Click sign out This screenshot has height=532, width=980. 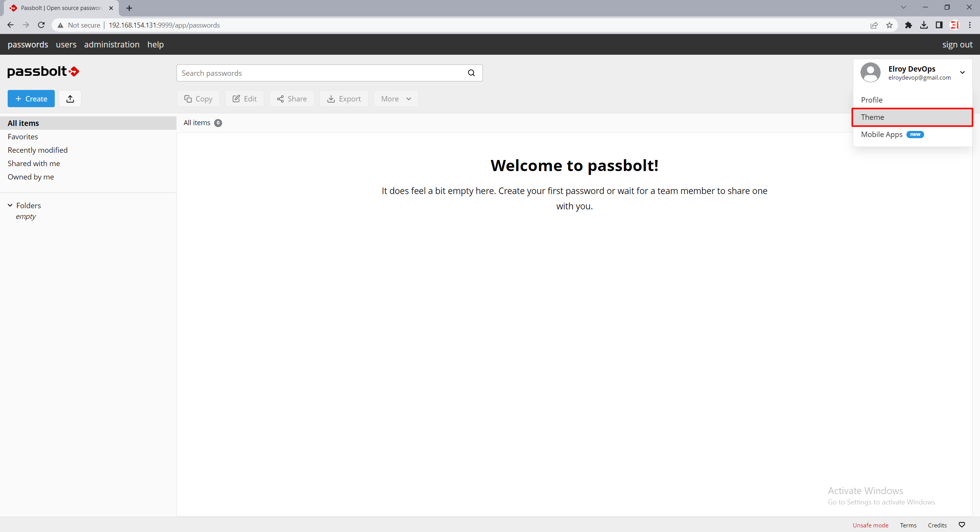coord(957,45)
